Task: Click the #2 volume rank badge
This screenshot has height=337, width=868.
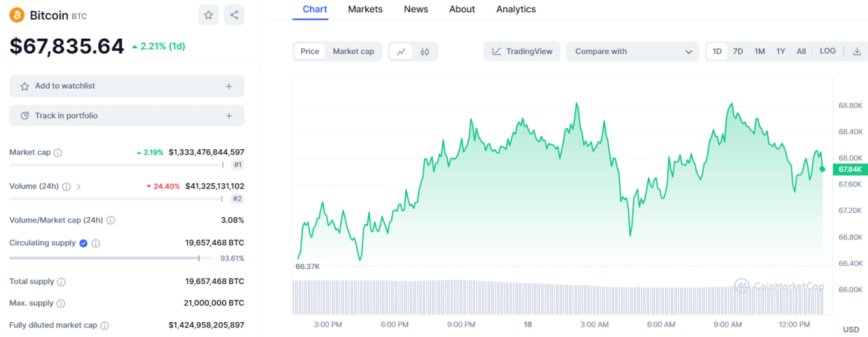Action: 237,199
